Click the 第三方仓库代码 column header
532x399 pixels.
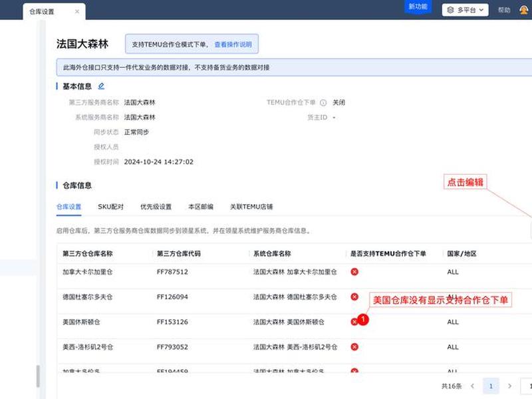point(179,253)
